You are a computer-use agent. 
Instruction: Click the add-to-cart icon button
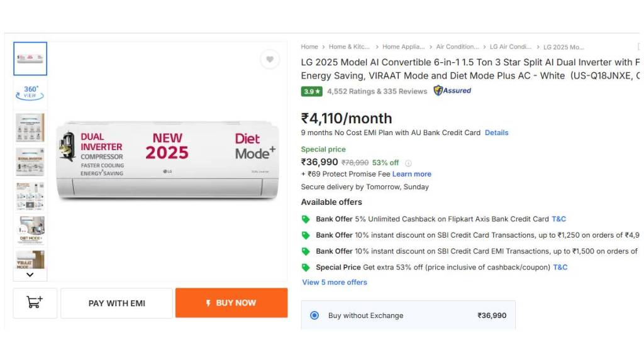pos(35,302)
